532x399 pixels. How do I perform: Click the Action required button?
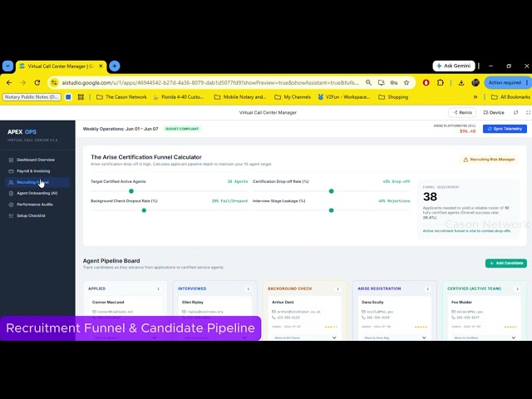tap(508, 82)
